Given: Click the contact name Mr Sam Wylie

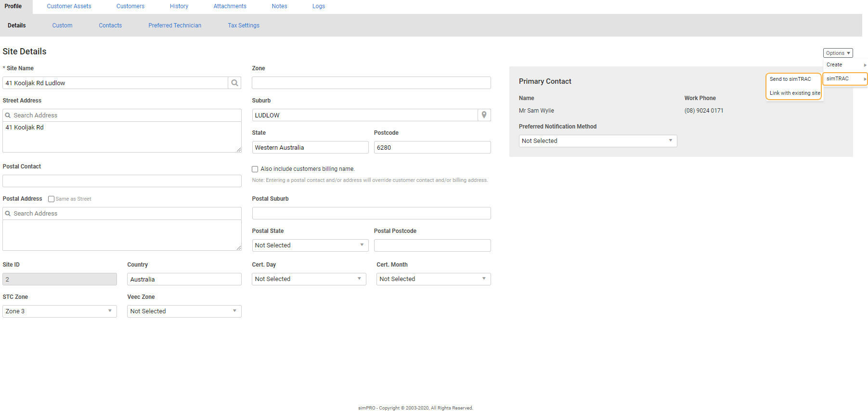Looking at the screenshot, I should click(536, 111).
